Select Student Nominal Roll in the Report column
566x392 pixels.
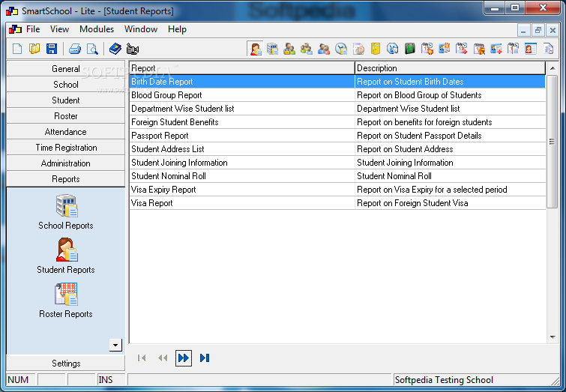169,176
